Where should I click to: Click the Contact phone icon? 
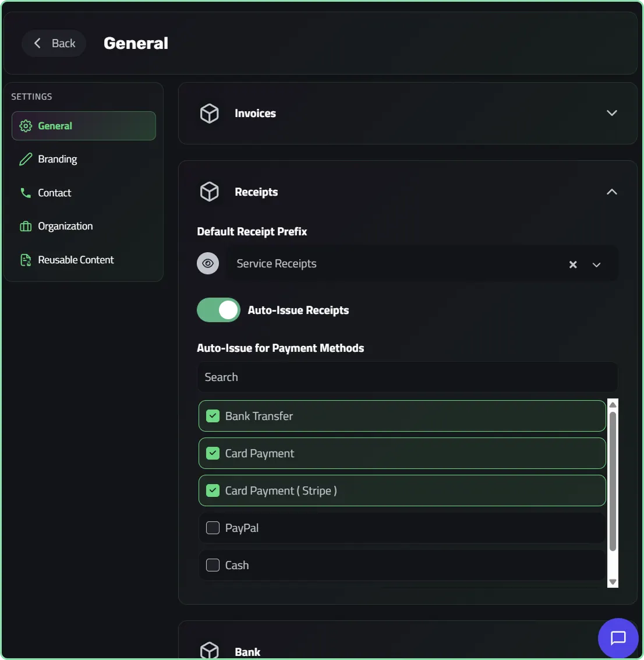tap(26, 193)
